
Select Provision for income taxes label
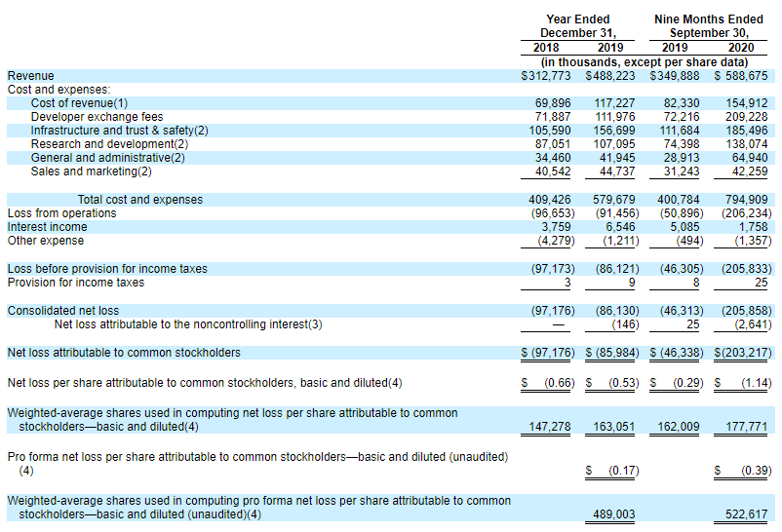pos(76,283)
